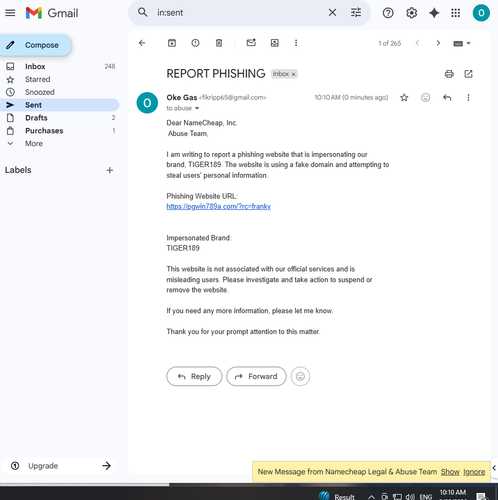
Task: Open the account avatar menu
Action: tap(481, 13)
